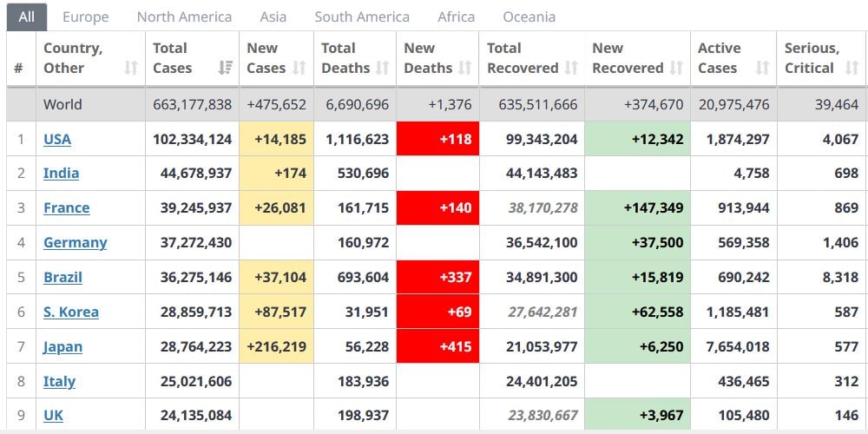Viewport: 868px width, 434px height.
Task: Select the All tab
Action: (27, 17)
